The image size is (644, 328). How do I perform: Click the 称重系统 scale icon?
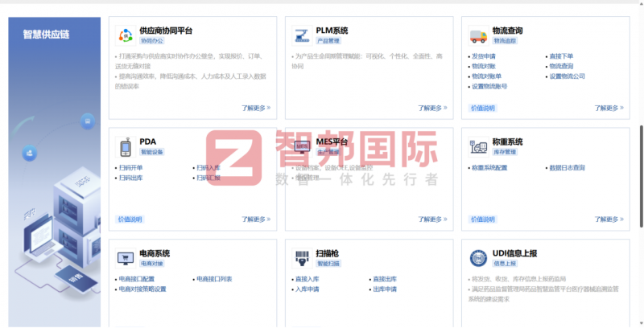click(x=478, y=147)
